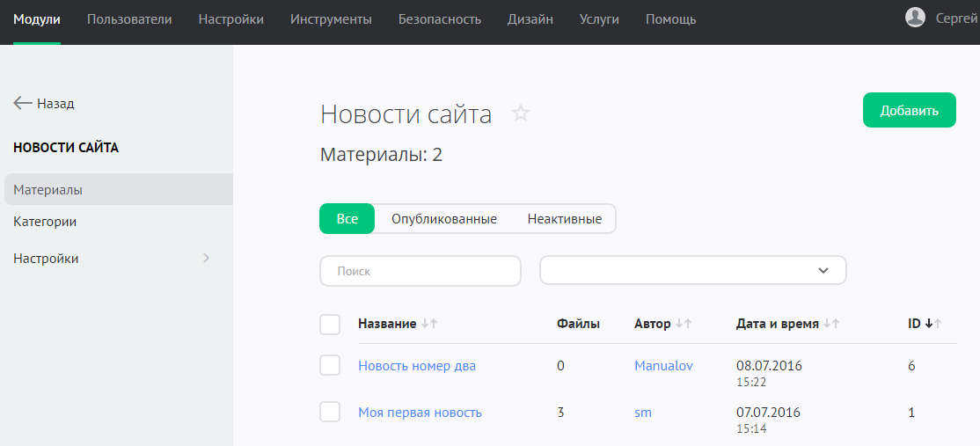The width and height of the screenshot is (980, 446).
Task: Click into the Поиск search field
Action: point(421,271)
